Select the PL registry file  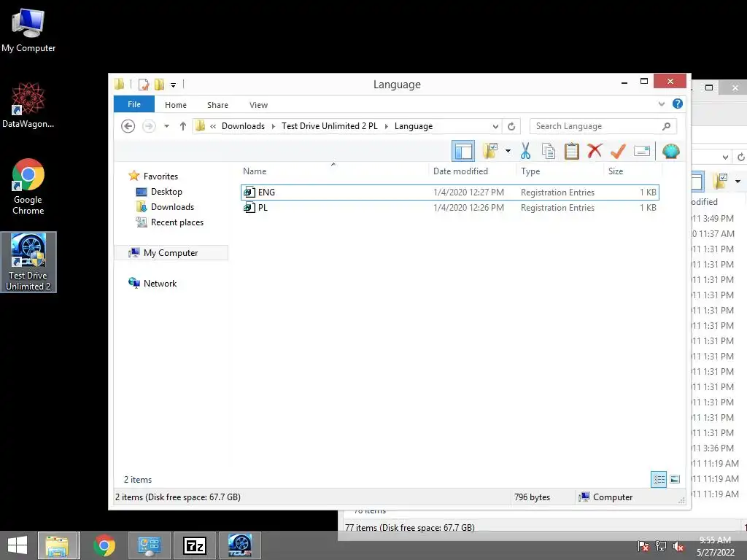point(449,208)
